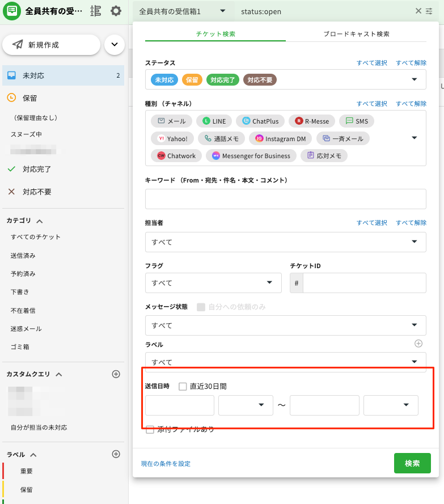Check the 添付ファイルあり checkbox
Viewport: 444px width, 504px height.
pyautogui.click(x=150, y=430)
